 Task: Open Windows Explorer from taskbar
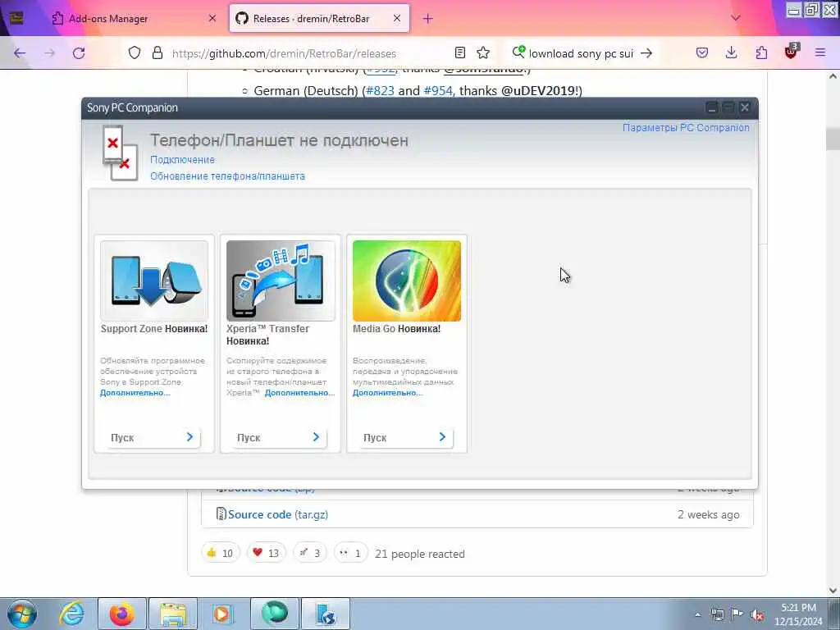(173, 614)
